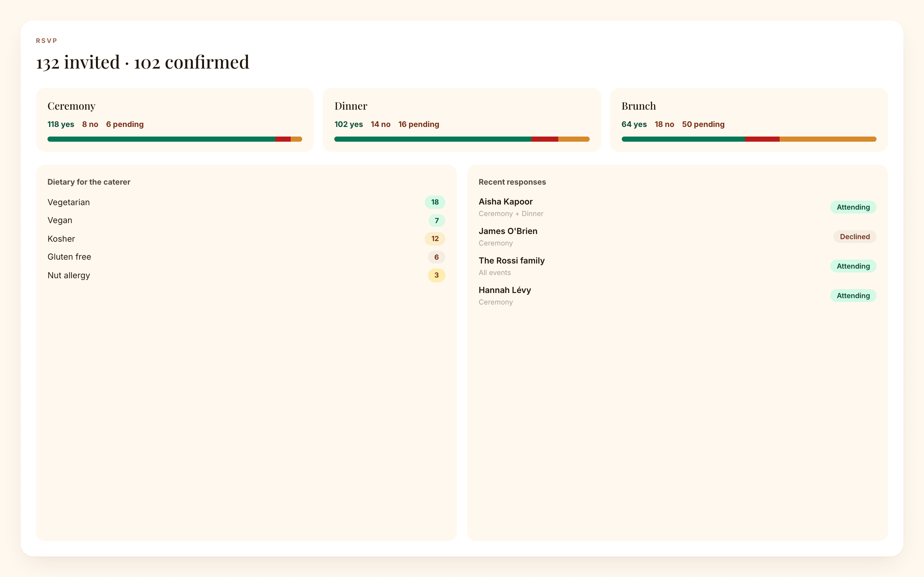Open the Ceremony event card
Viewport: 924px width, 577px height.
175,120
